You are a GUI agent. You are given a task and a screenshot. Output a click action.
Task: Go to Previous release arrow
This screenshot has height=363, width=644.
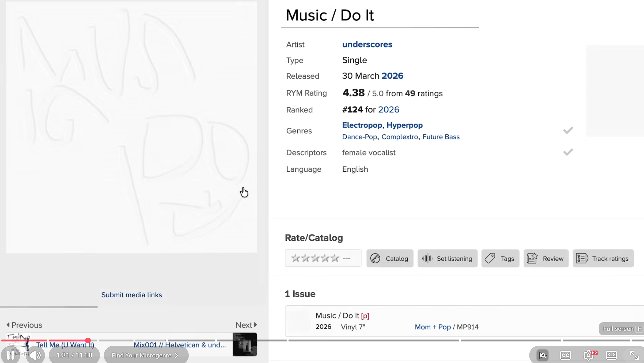point(24,325)
